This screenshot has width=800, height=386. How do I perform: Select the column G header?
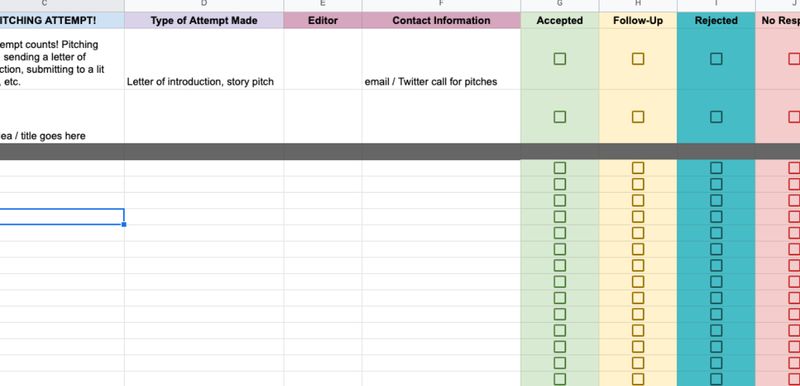[x=560, y=5]
